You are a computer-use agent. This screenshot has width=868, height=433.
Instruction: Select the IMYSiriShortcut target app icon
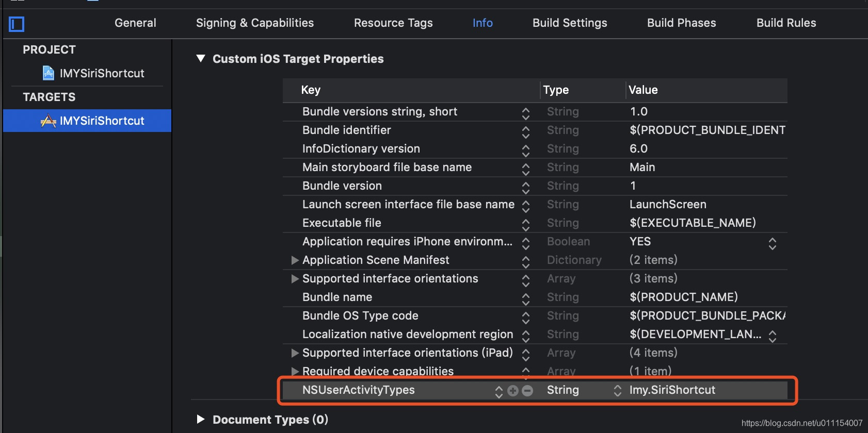click(48, 121)
